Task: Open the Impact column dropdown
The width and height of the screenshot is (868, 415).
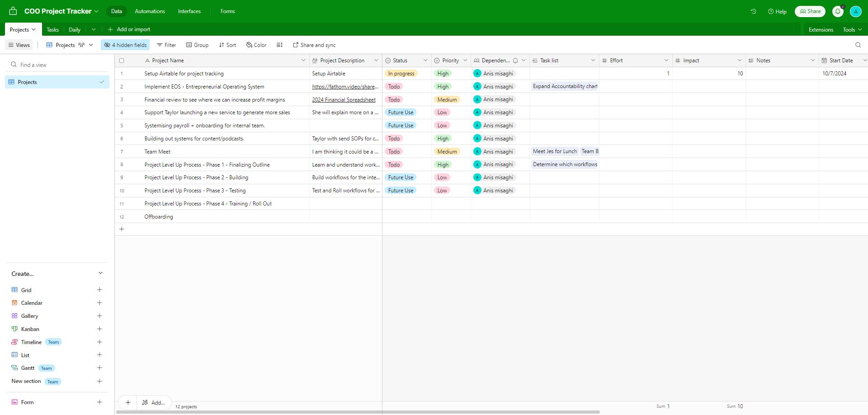Action: (740, 61)
